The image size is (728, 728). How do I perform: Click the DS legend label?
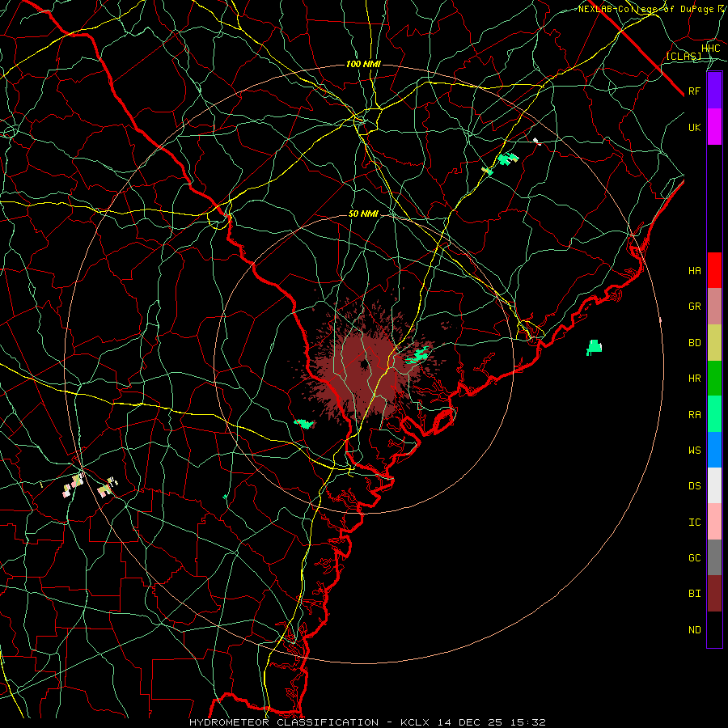pyautogui.click(x=694, y=485)
